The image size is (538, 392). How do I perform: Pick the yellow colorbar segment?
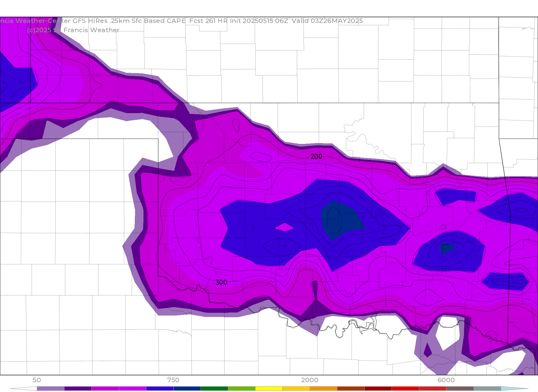269,389
